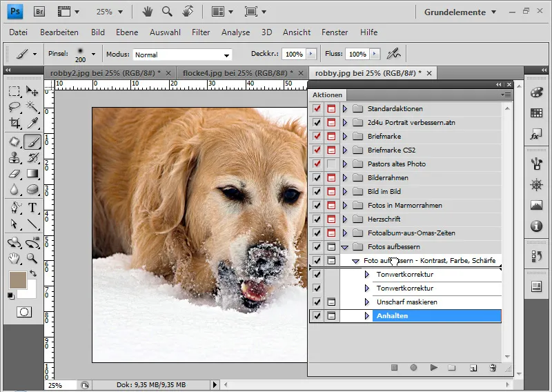552x392 pixels.
Task: Select the Zoom tool in toolbox
Action: tap(32, 259)
